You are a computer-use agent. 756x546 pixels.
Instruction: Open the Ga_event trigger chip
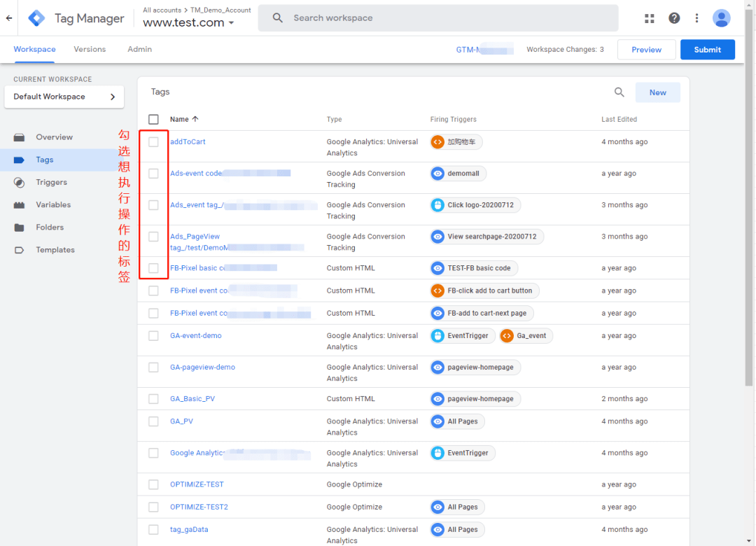coord(526,336)
